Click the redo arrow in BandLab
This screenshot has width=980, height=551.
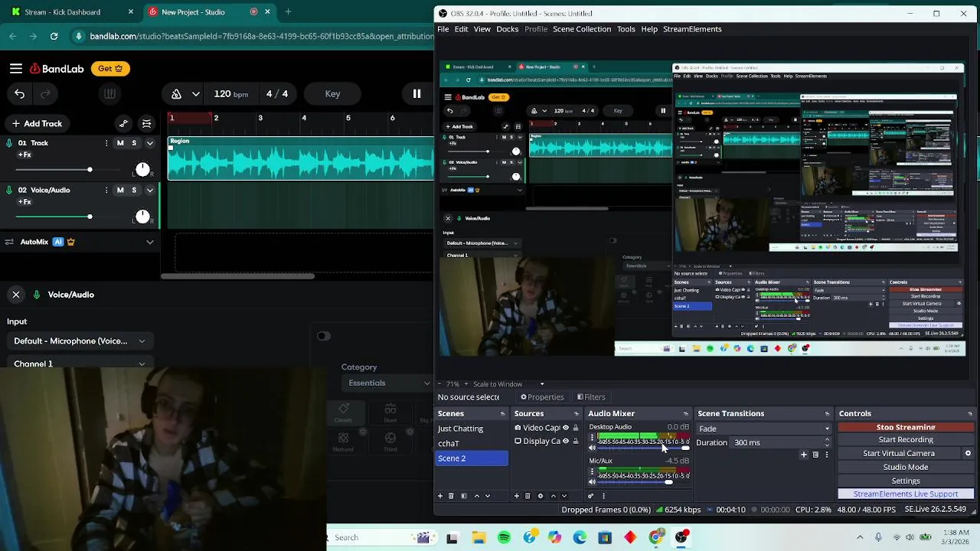tap(45, 94)
